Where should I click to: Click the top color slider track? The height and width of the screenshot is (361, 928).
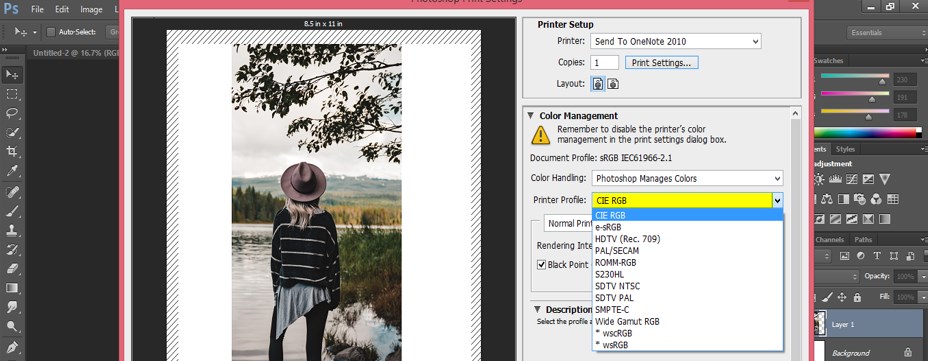pyautogui.click(x=855, y=76)
